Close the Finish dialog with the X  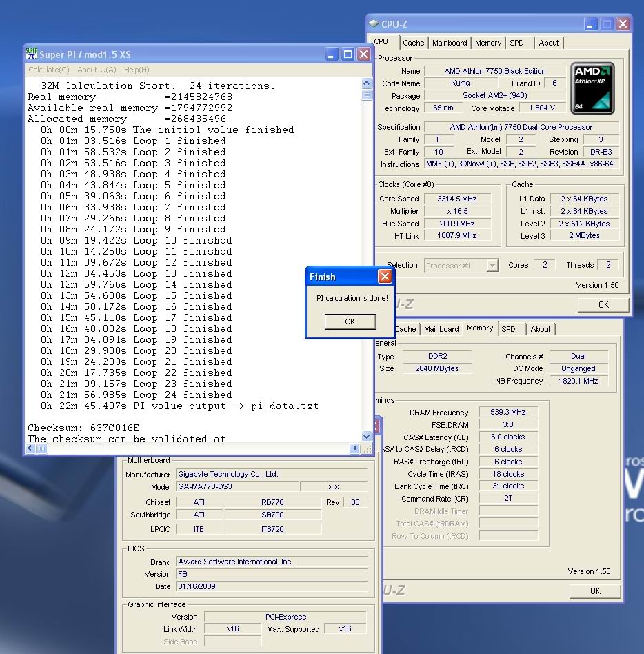coord(385,276)
